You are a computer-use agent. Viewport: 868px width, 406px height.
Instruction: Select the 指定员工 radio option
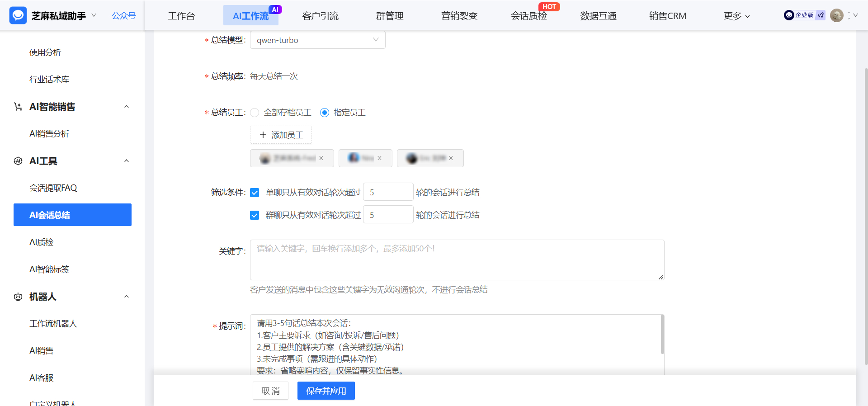(324, 113)
